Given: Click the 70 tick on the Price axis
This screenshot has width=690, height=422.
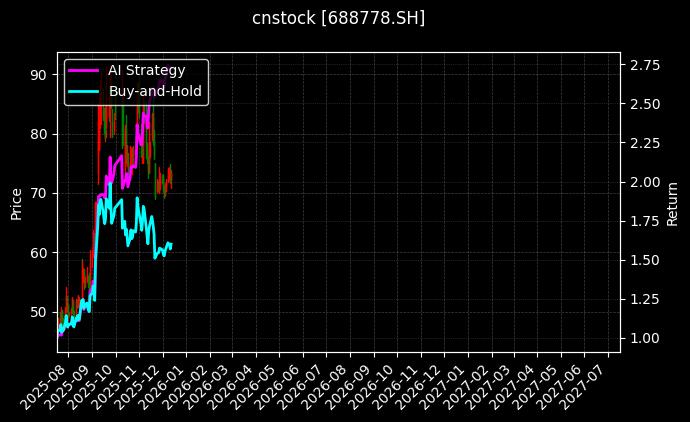Looking at the screenshot, I should [x=37, y=193].
